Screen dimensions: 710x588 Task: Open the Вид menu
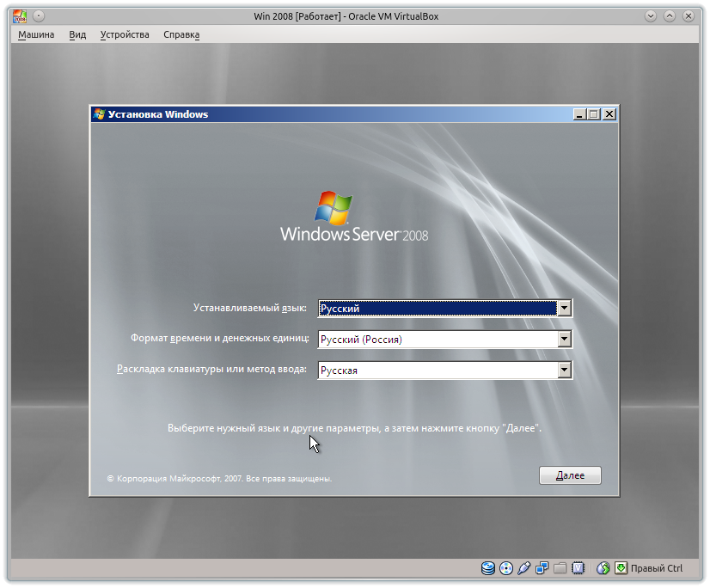(77, 34)
